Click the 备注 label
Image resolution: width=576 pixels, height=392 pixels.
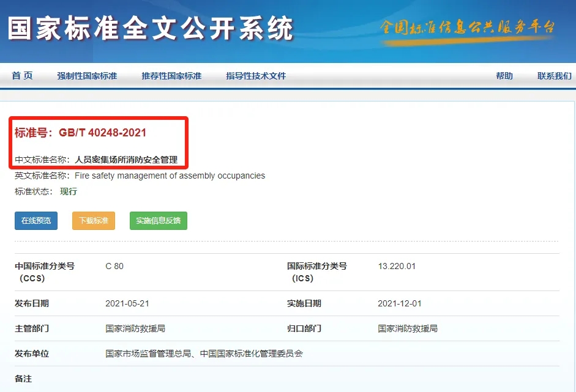(23, 379)
